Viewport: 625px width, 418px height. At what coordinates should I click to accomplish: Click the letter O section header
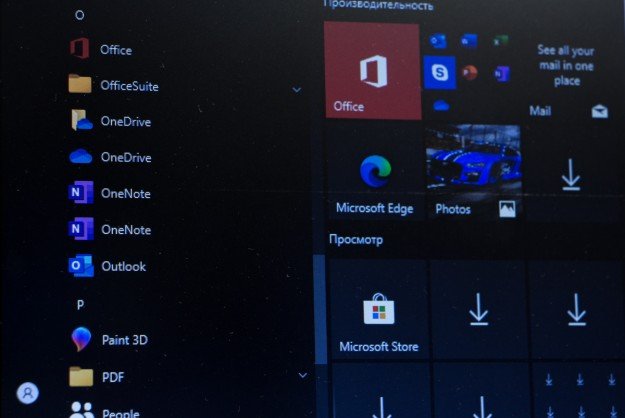[80, 15]
